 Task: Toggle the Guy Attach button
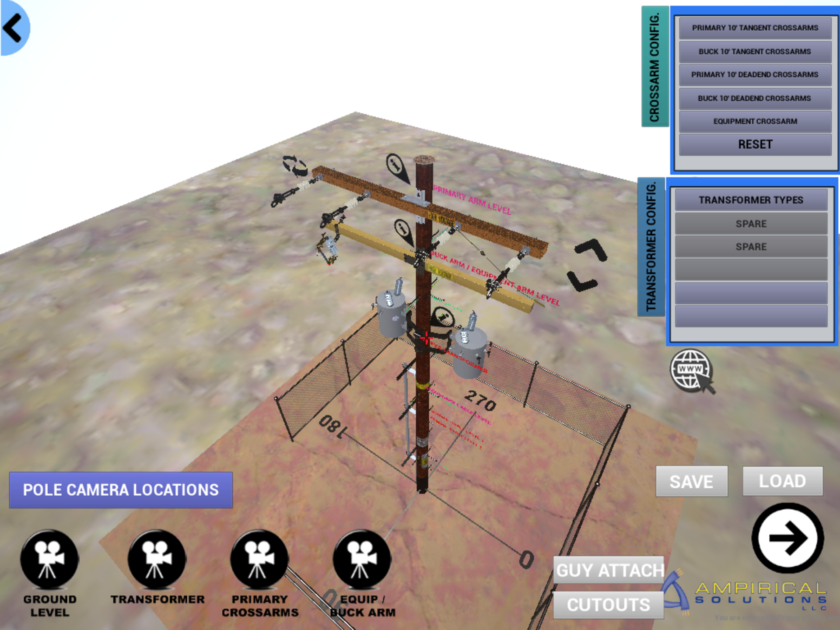point(609,570)
